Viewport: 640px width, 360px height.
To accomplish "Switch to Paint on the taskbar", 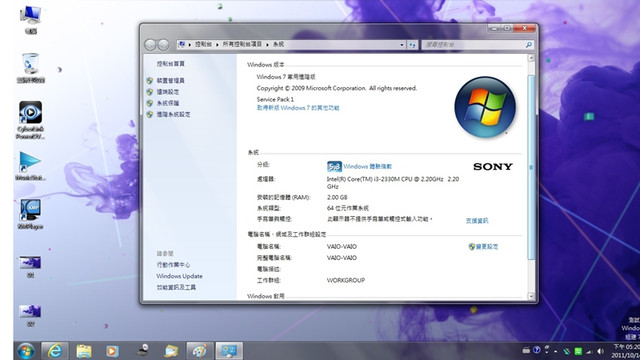I will (200, 351).
